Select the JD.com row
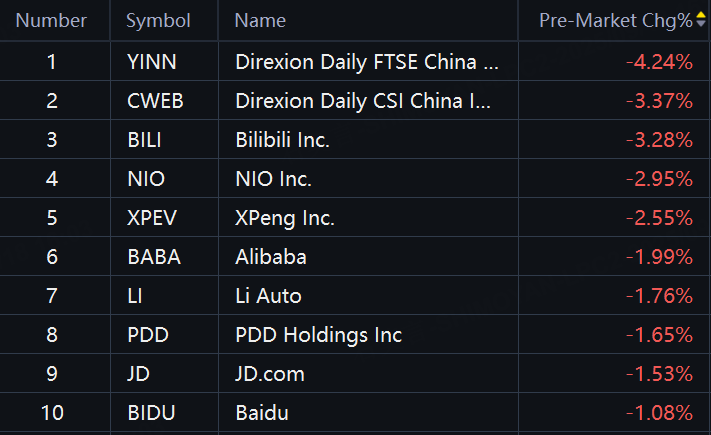This screenshot has width=711, height=435. [x=356, y=374]
